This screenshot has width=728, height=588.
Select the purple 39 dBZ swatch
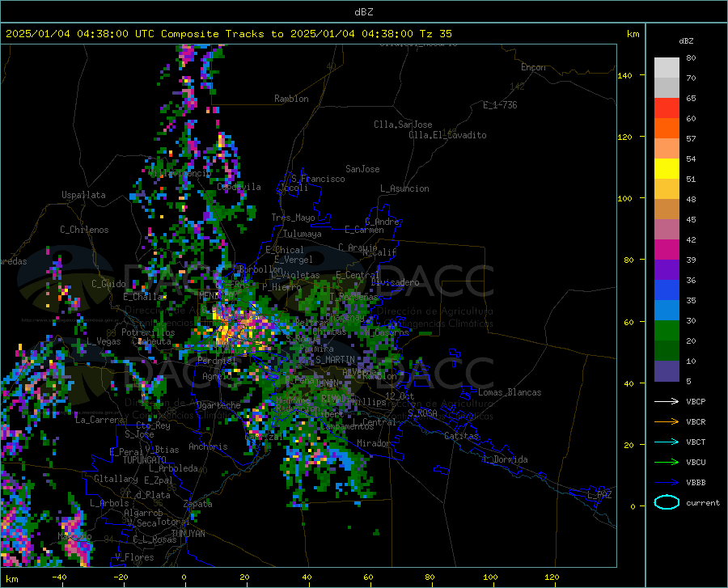click(667, 270)
